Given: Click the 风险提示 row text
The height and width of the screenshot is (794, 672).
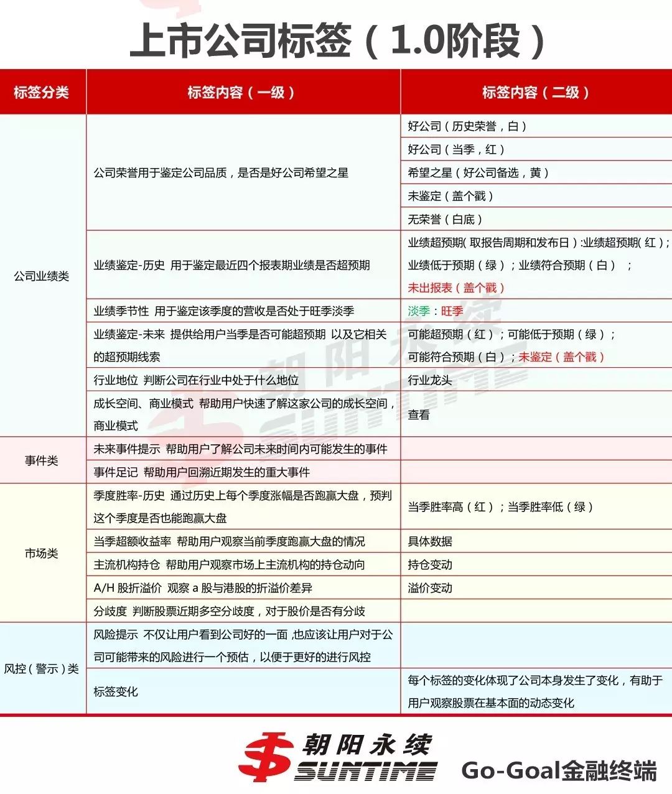Looking at the screenshot, I should (x=243, y=645).
